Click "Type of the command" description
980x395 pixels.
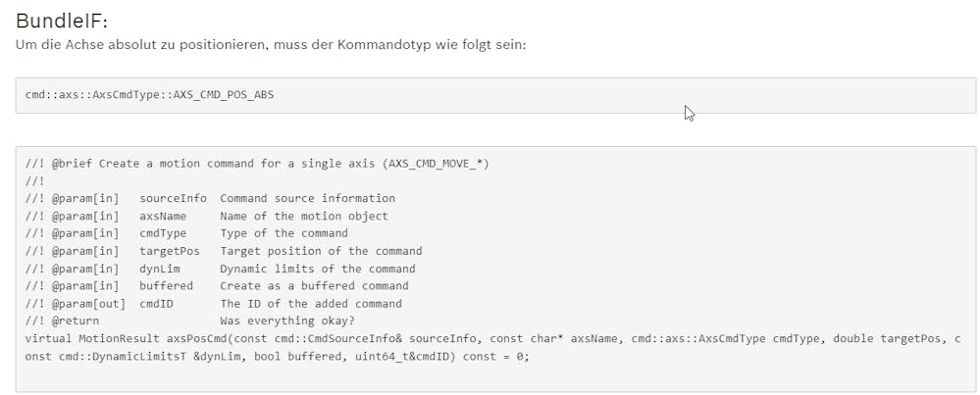click(284, 233)
